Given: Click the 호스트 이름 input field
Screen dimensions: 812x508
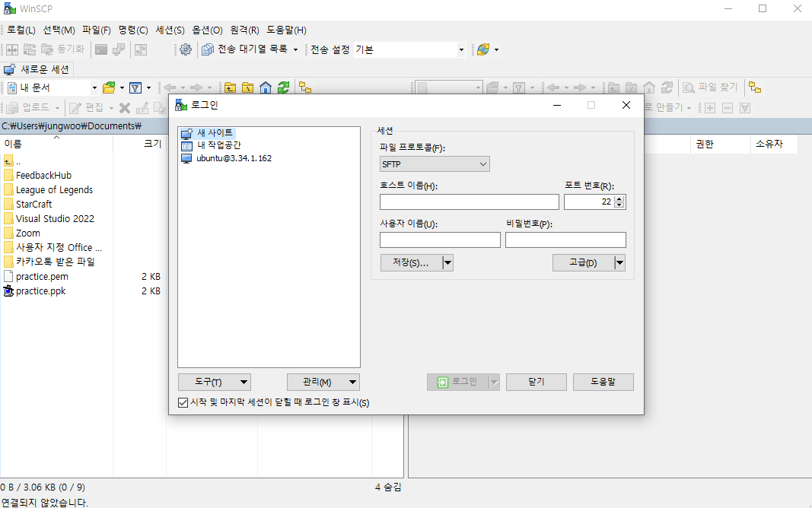Looking at the screenshot, I should point(470,202).
